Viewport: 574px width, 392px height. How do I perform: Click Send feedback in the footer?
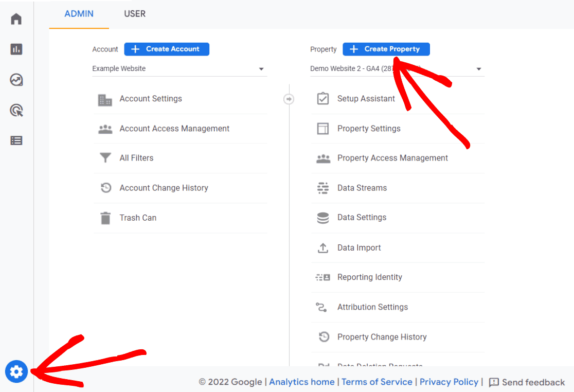[527, 382]
